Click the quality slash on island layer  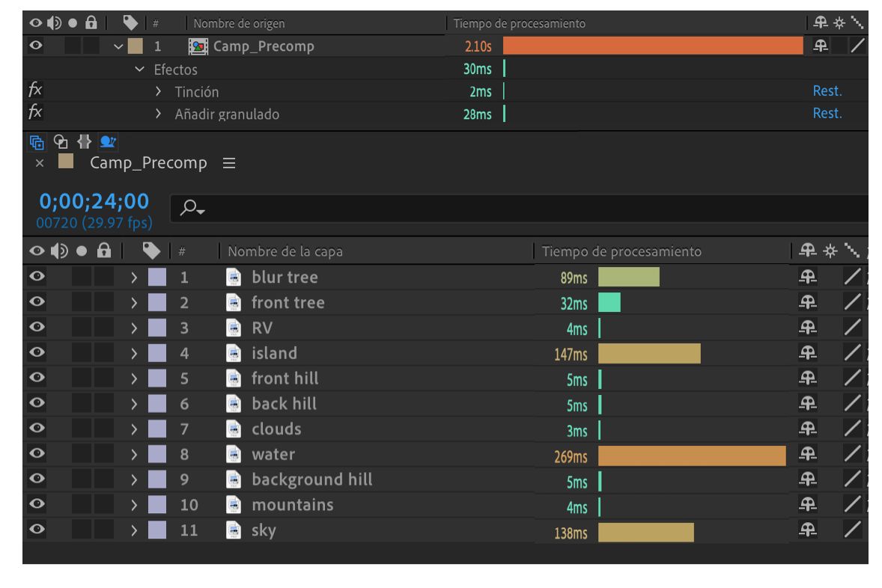point(852,353)
